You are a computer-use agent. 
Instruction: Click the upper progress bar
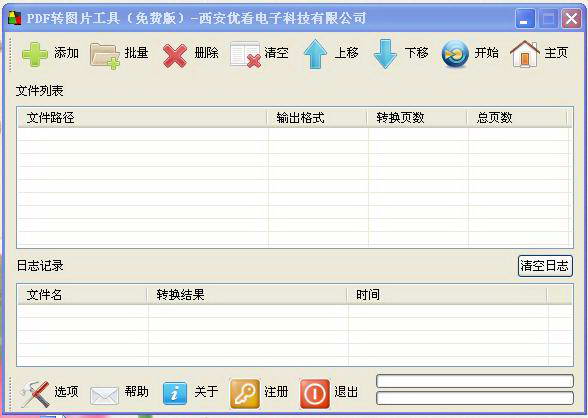click(x=475, y=381)
